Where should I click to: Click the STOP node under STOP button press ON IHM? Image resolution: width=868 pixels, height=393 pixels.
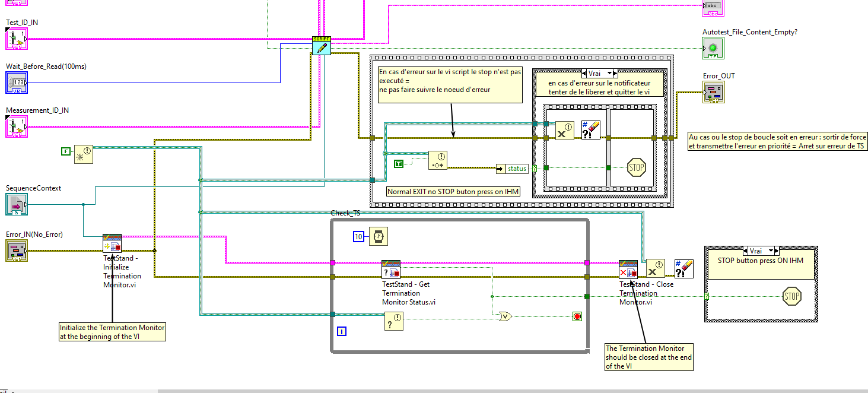791,296
